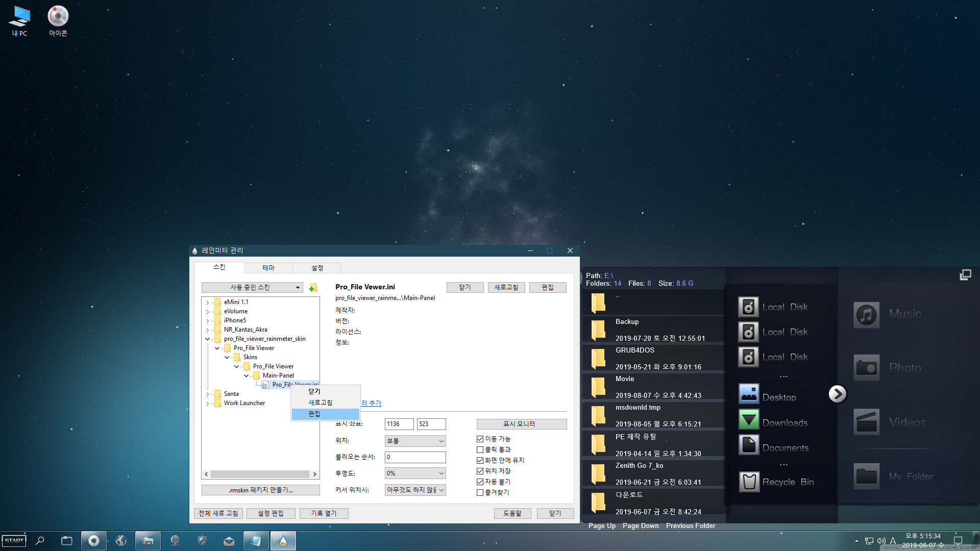The height and width of the screenshot is (551, 980).
Task: Toggle the 이동 가능 checkbox
Action: click(480, 439)
